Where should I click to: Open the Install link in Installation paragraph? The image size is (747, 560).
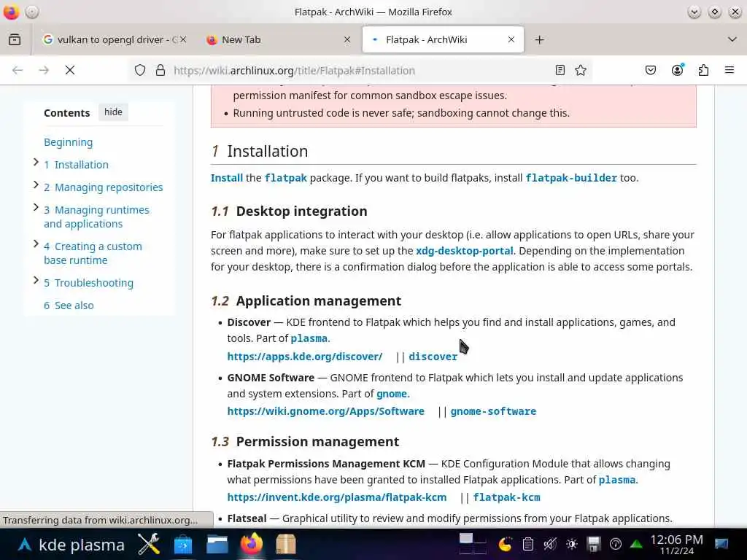pyautogui.click(x=227, y=178)
